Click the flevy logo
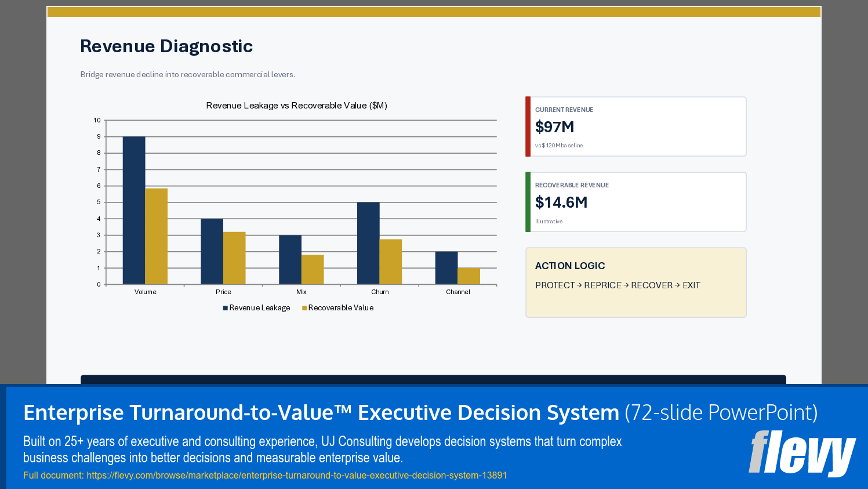 pyautogui.click(x=802, y=452)
